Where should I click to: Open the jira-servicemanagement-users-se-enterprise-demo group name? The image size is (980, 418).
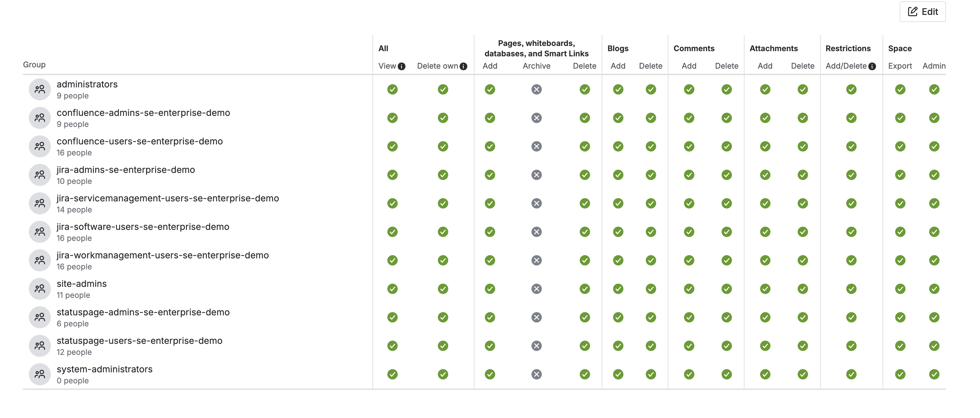[167, 198]
